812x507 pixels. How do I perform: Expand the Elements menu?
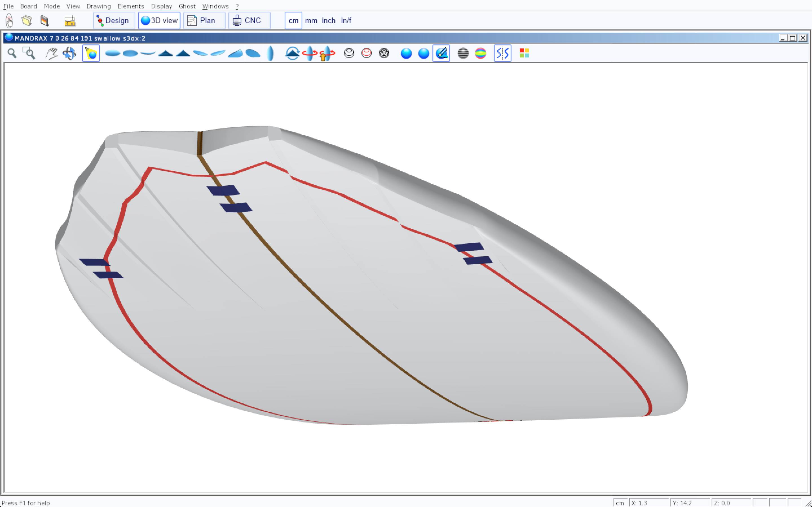131,6
